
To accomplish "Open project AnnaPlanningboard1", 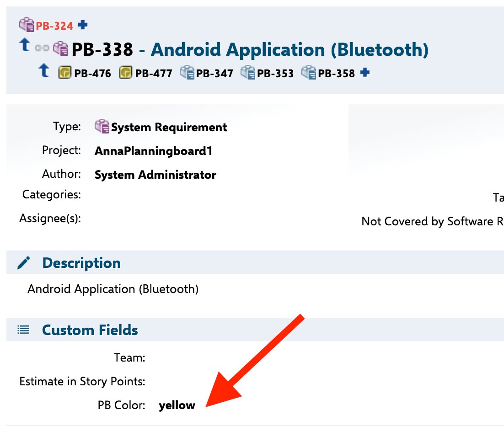I will [x=153, y=151].
